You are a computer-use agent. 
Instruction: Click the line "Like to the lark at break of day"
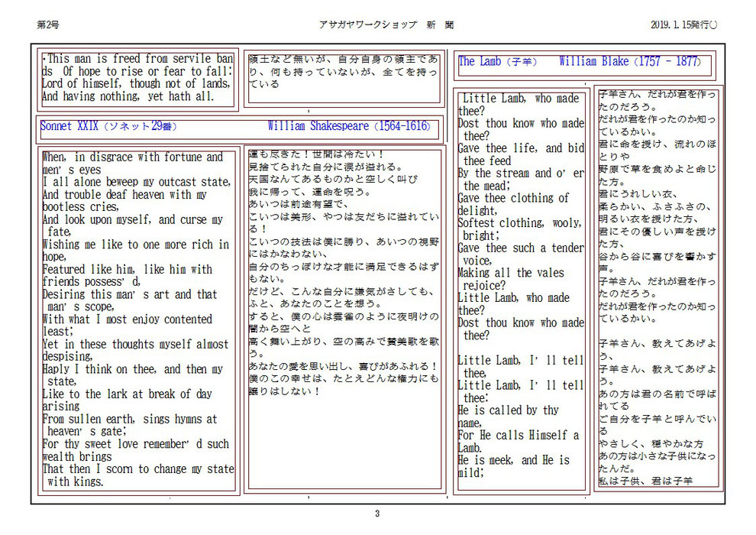tap(128, 394)
